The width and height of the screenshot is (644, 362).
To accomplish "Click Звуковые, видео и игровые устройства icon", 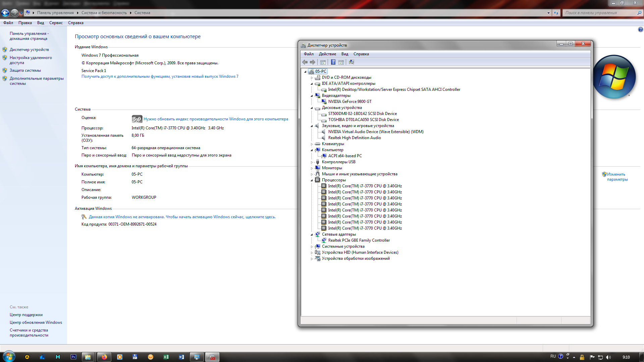I will [318, 126].
